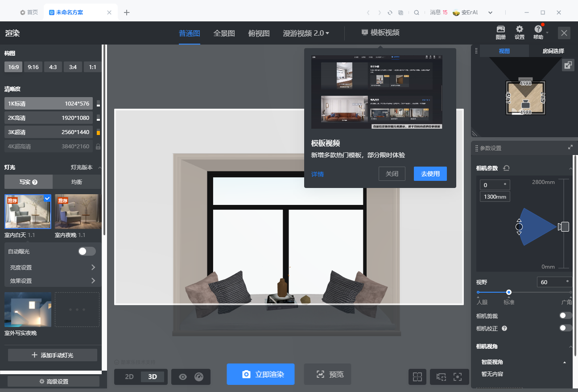The width and height of the screenshot is (578, 392).
Task: Open 高级设置 advanced settings
Action: pyautogui.click(x=54, y=381)
